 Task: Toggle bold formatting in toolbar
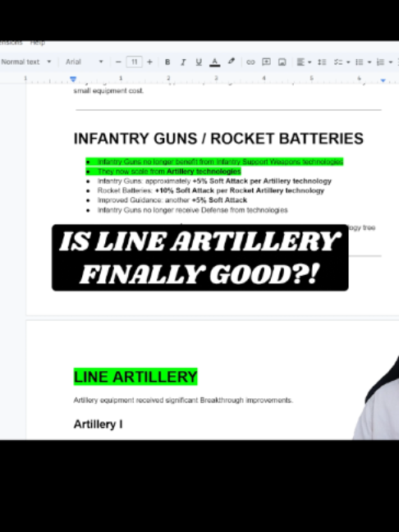(x=167, y=62)
